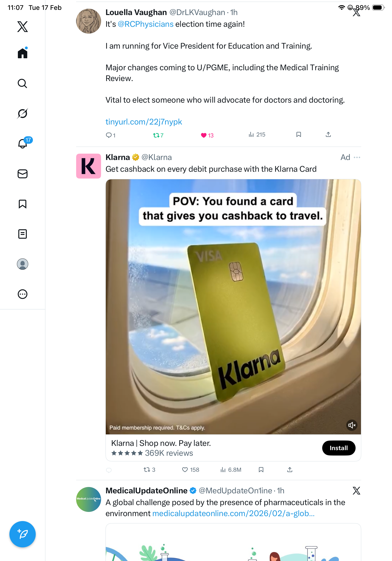This screenshot has height=561, width=392.
Task: Open the profile avatar in sidebar
Action: [23, 264]
